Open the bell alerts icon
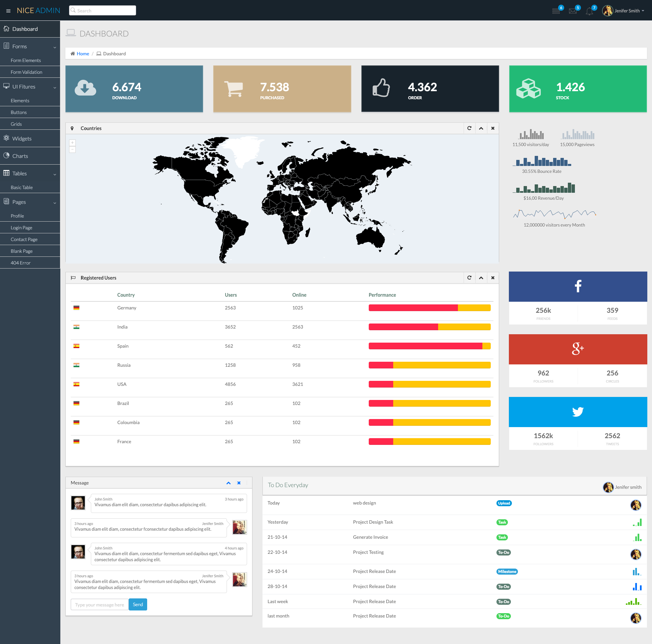The image size is (652, 644). [589, 11]
